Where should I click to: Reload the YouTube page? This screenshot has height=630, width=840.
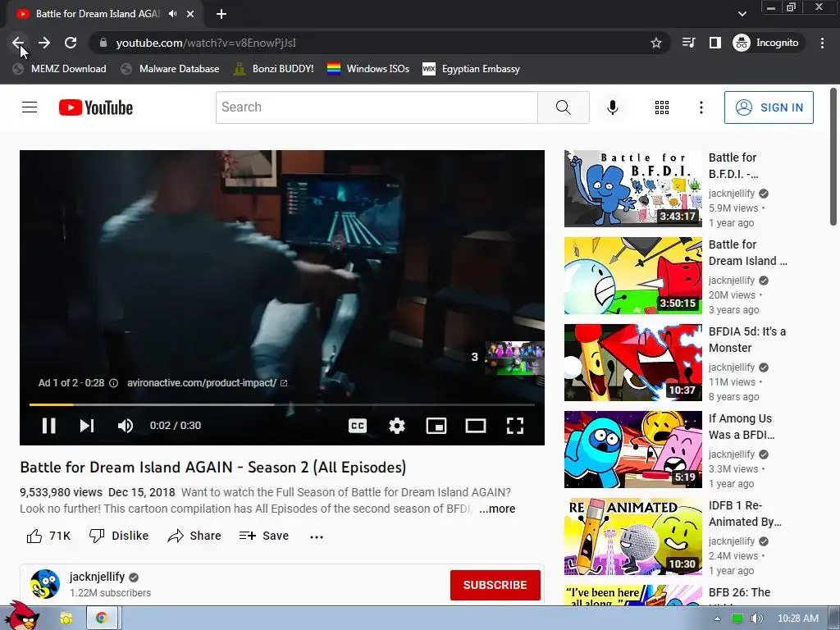click(71, 43)
